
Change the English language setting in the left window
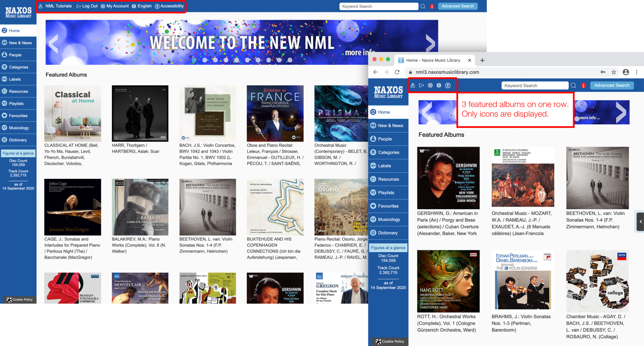pyautogui.click(x=142, y=6)
